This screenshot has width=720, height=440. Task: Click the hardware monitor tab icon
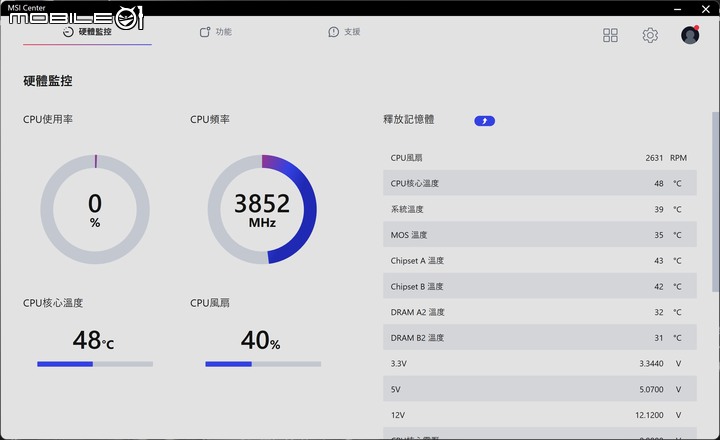tap(68, 32)
